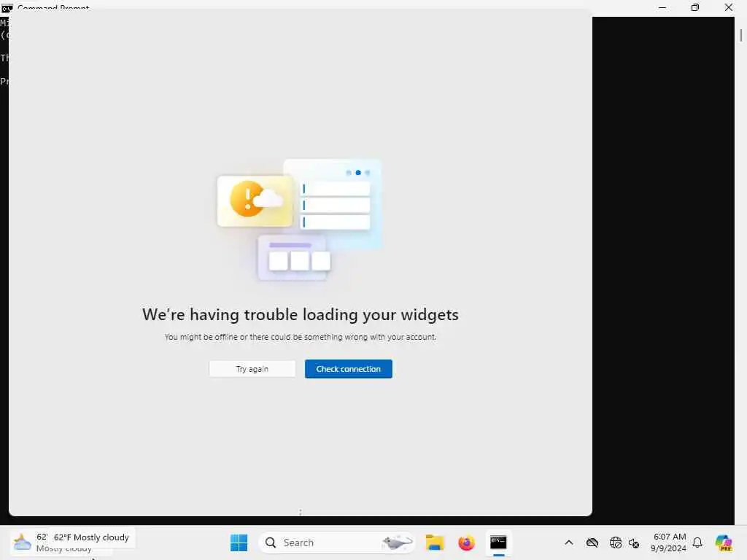This screenshot has height=560, width=747.
Task: Open the Windows Start menu
Action: point(239,542)
